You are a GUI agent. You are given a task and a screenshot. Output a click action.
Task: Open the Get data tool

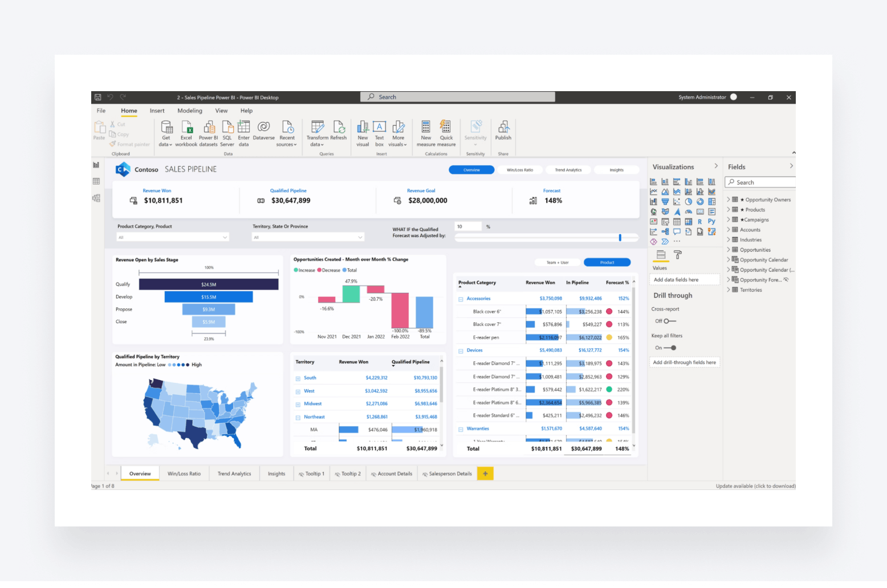[x=166, y=133]
